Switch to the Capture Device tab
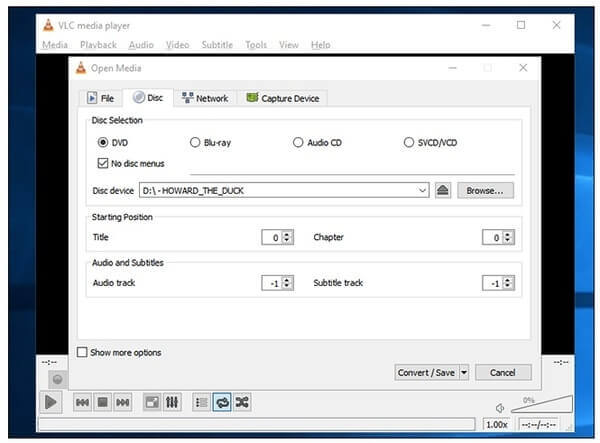 [x=282, y=98]
